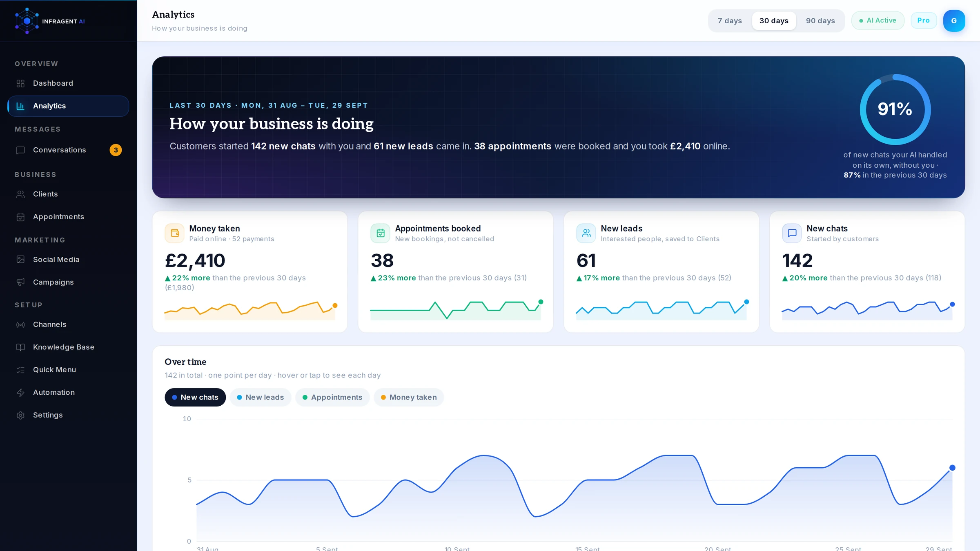
Task: Select the 30 days range
Action: 774,21
